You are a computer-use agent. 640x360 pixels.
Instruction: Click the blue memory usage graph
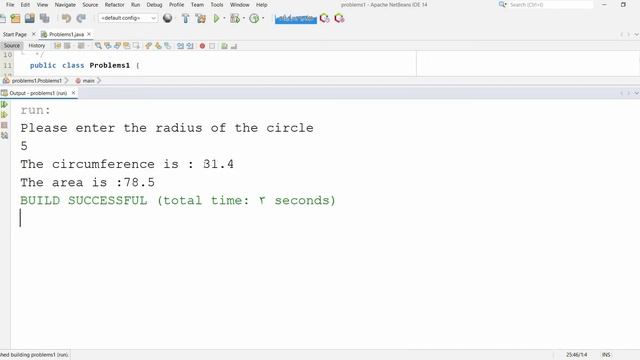296,19
